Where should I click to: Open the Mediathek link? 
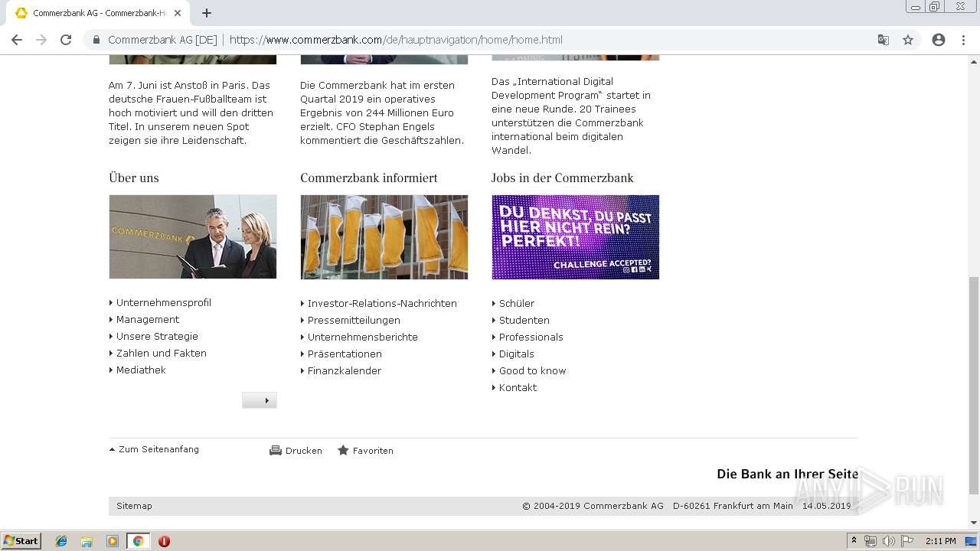[x=141, y=370]
